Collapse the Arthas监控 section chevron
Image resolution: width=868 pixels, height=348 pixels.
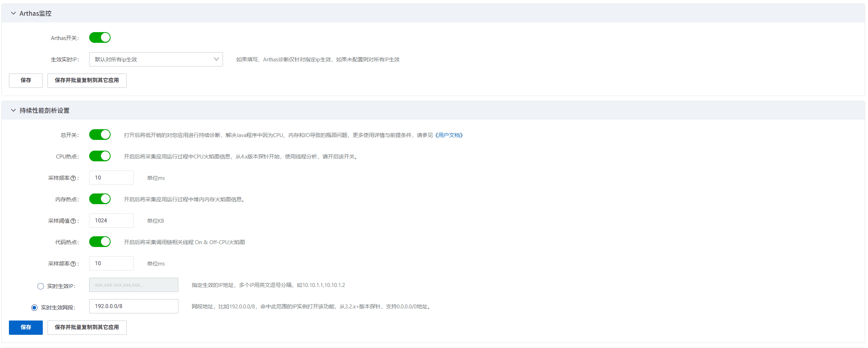pos(13,13)
